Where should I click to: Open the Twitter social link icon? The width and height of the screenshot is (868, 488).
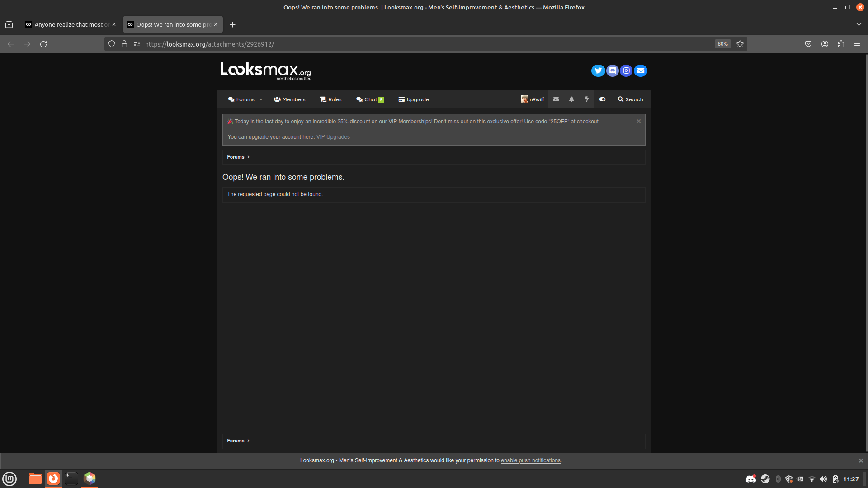[x=598, y=70]
